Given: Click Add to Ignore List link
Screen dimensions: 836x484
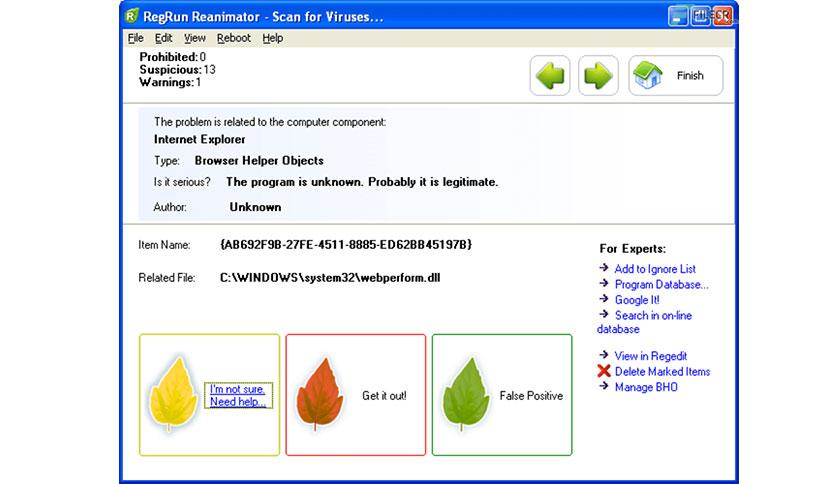Looking at the screenshot, I should [x=655, y=269].
